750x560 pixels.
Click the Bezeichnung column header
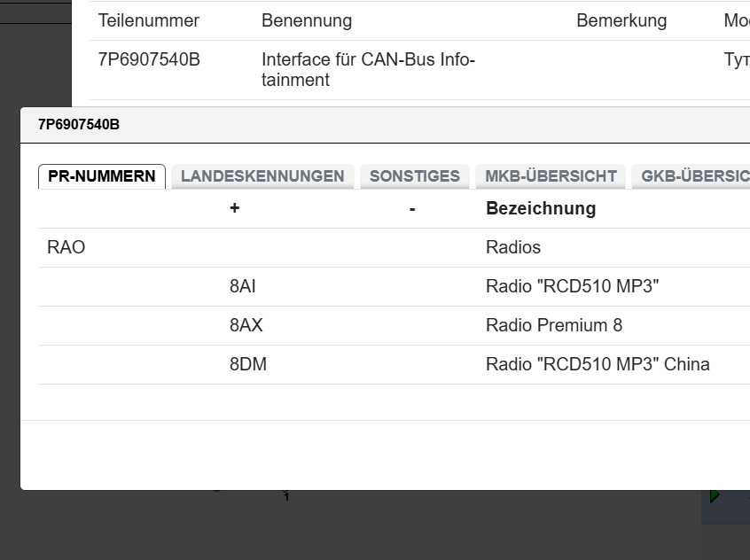coord(541,209)
